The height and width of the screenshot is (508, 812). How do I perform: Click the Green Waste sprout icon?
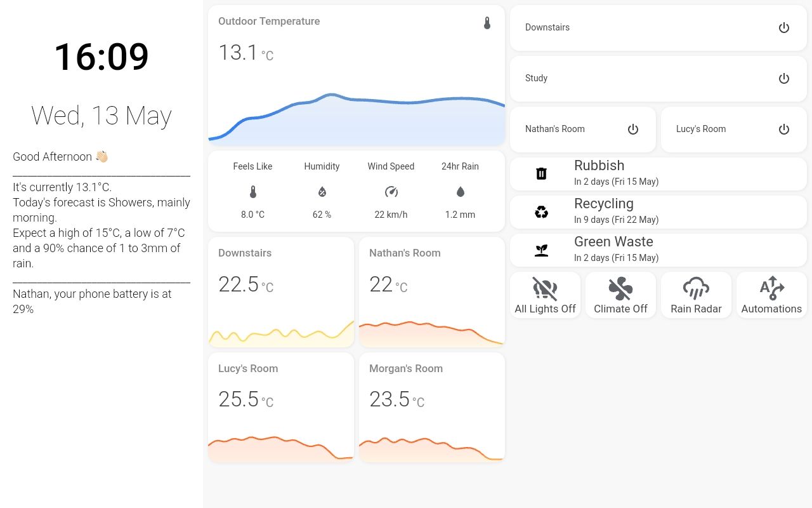[x=540, y=250]
